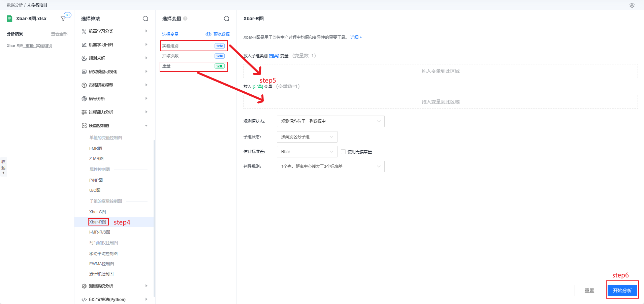Select the I-MR-R/S图 algorithm

tap(100, 232)
